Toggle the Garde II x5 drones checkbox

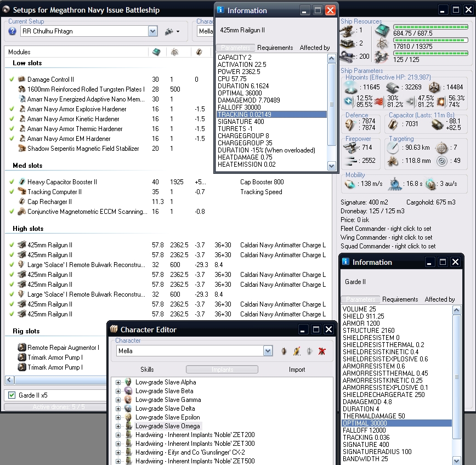tap(12, 395)
